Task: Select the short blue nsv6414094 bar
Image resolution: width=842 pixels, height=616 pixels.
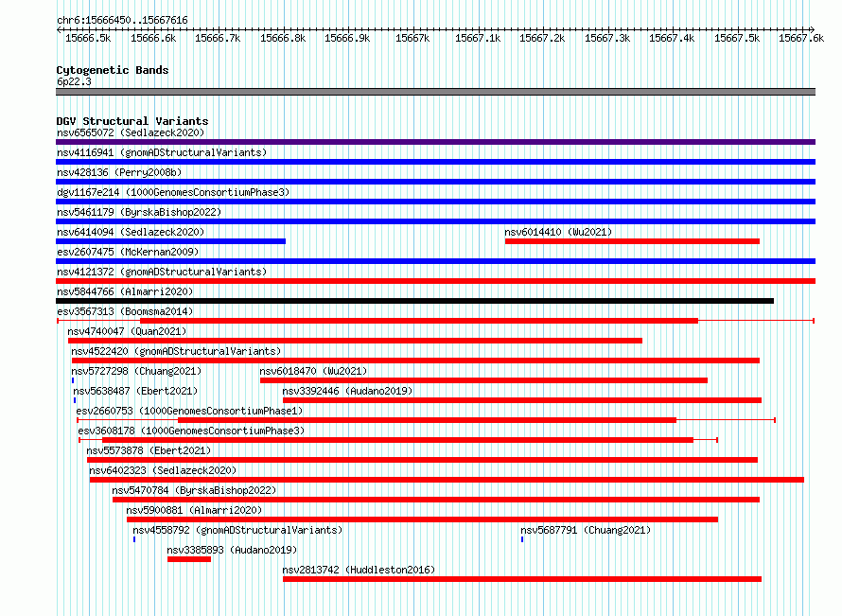Action: pos(170,241)
